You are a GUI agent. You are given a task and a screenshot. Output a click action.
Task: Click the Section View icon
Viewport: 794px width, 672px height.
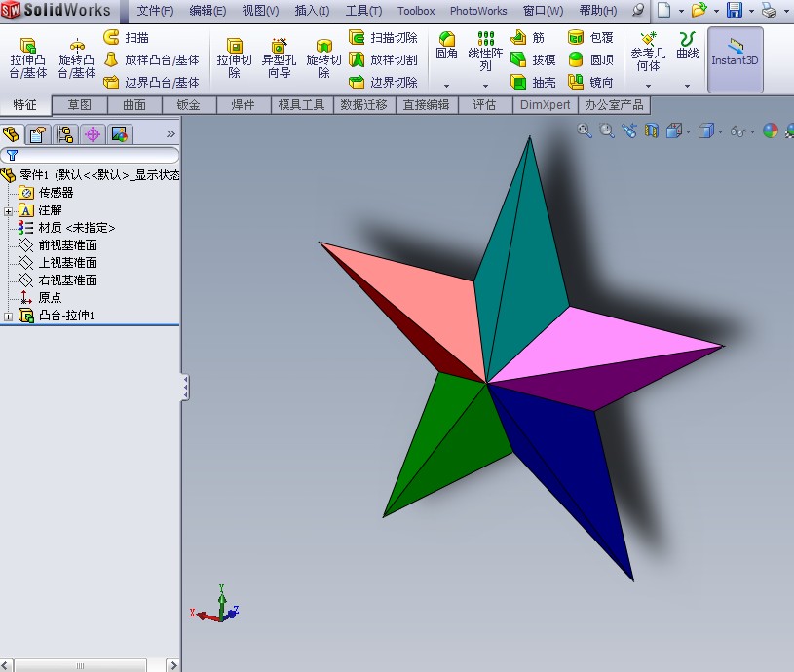pyautogui.click(x=651, y=131)
